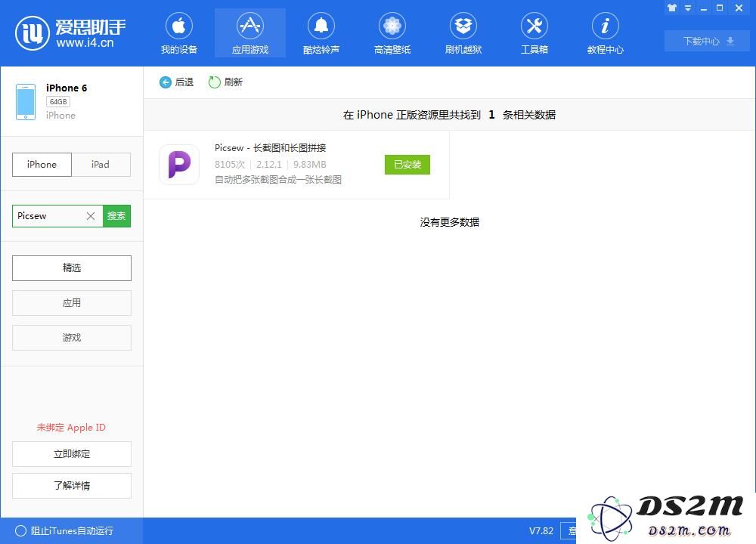Click the iPhone 6 device picture
The width and height of the screenshot is (756, 544).
coord(26,102)
